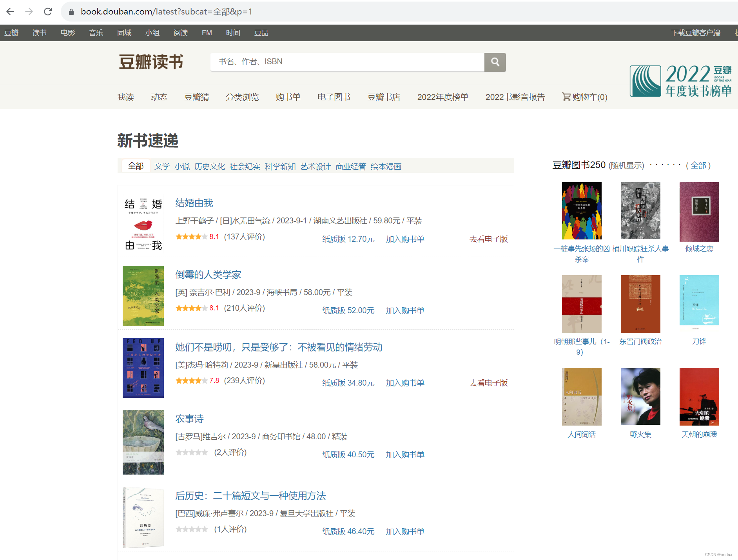738x560 pixels.
Task: Select the 社会纪实 category tab
Action: coord(245,167)
